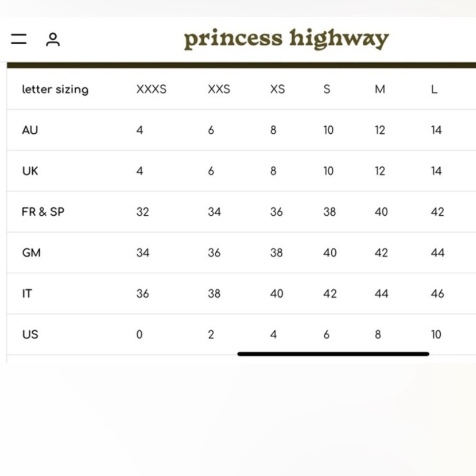
Task: Select UK size 14 under L
Action: click(436, 171)
